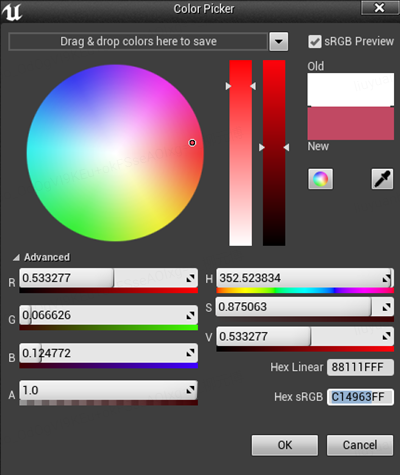Click the Alpha field spinbox arrow icon
400x475 pixels.
pyautogui.click(x=190, y=390)
